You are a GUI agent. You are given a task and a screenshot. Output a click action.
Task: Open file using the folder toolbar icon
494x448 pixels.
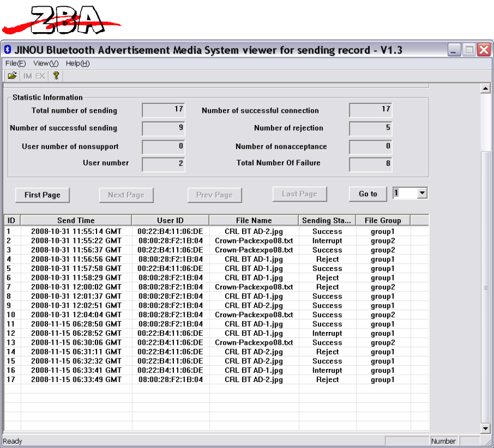click(x=12, y=75)
